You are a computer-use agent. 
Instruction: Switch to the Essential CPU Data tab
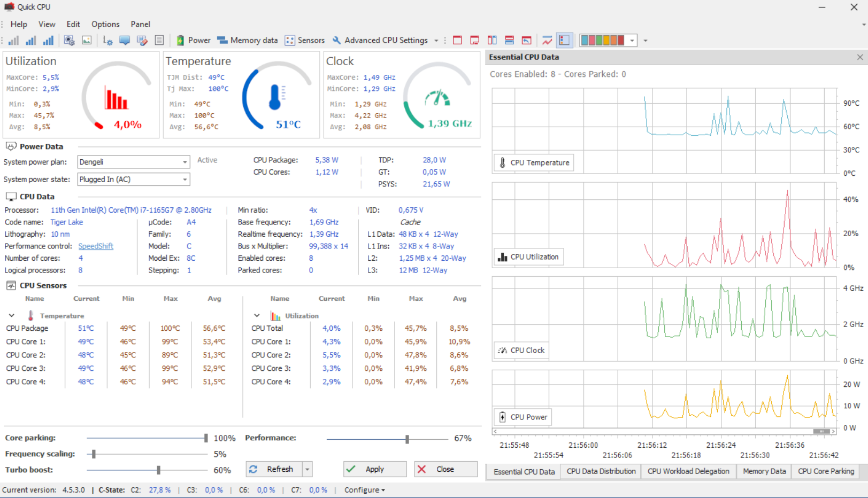click(524, 472)
